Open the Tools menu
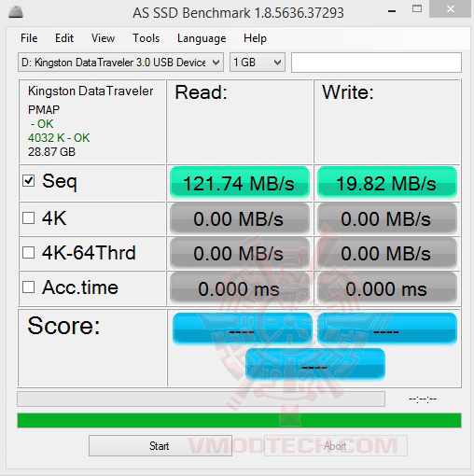Viewport: 474px width, 476px height. click(x=146, y=38)
